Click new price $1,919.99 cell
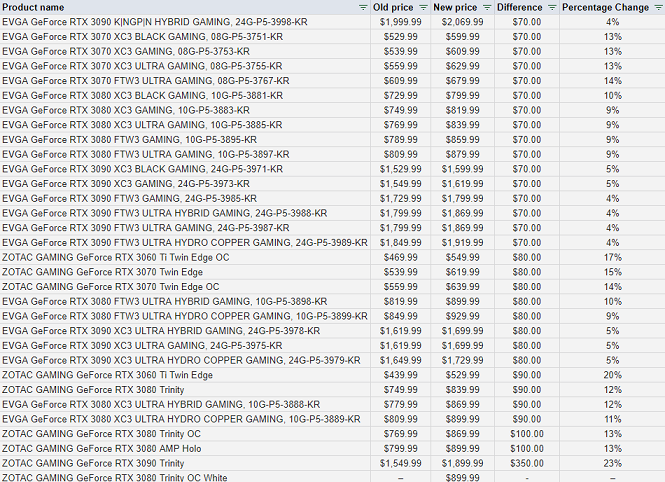The height and width of the screenshot is (482, 665). click(462, 242)
